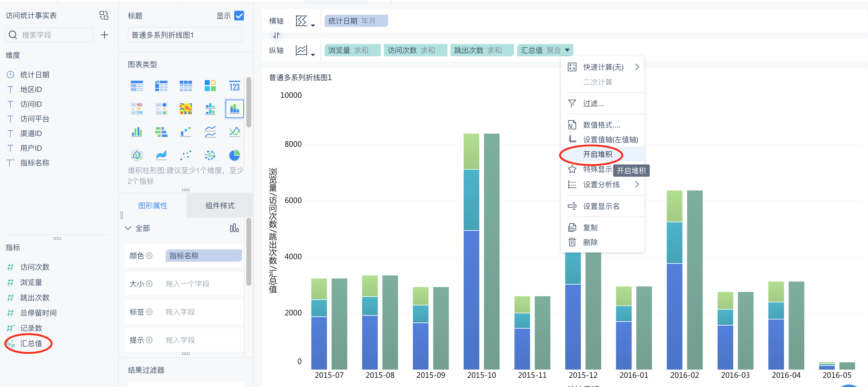
Task: Click chart type list scrollbar
Action: coord(249,102)
